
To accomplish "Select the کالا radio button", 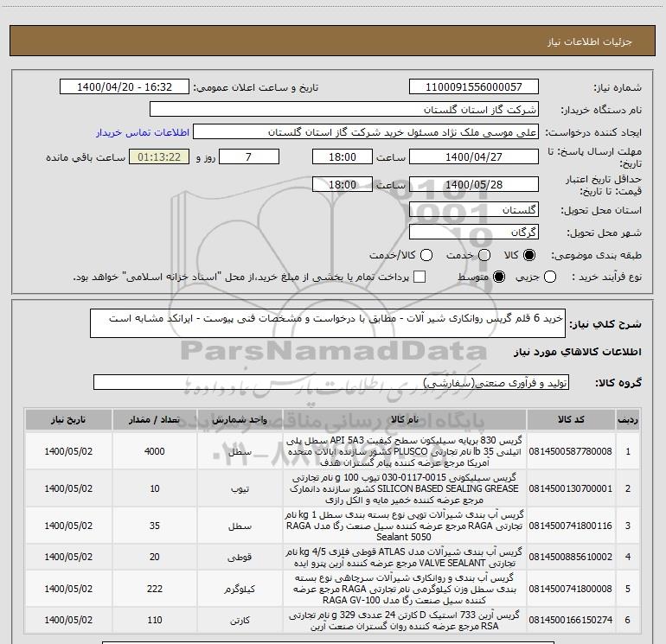I will click(529, 255).
